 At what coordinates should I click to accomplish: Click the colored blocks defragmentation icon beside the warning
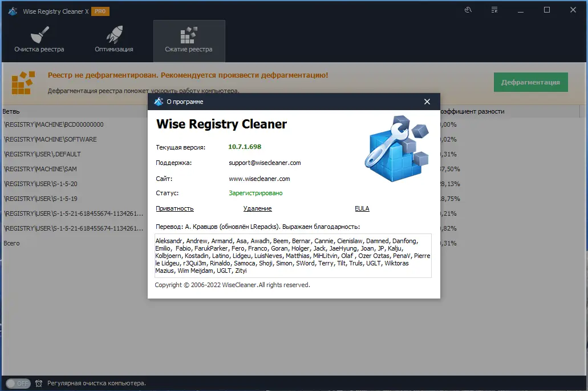tap(22, 82)
